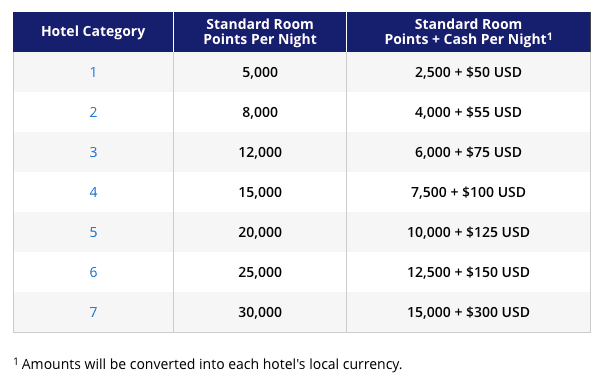Viewport: 603px width, 382px height.
Task: Open the Hotel Category 3 link
Action: coord(93,152)
